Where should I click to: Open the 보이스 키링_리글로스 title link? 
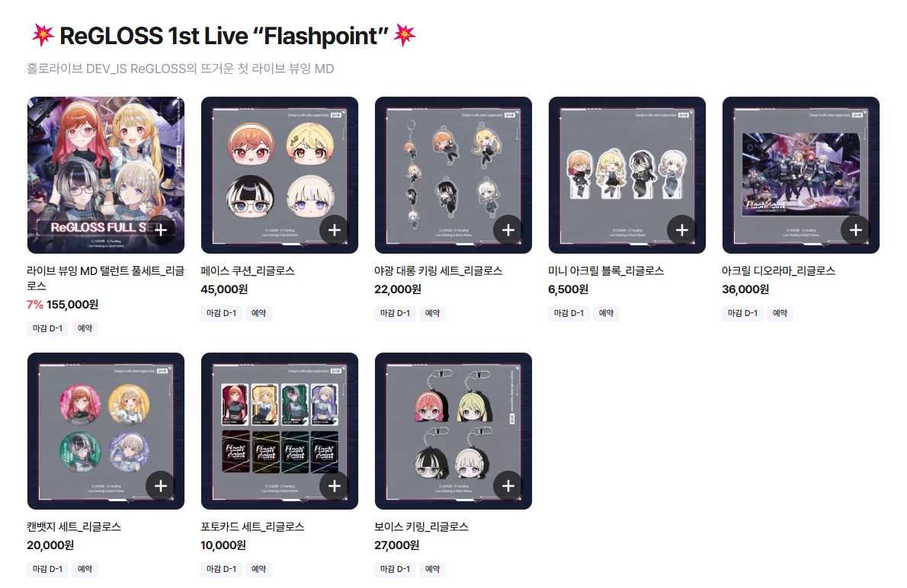click(x=421, y=527)
